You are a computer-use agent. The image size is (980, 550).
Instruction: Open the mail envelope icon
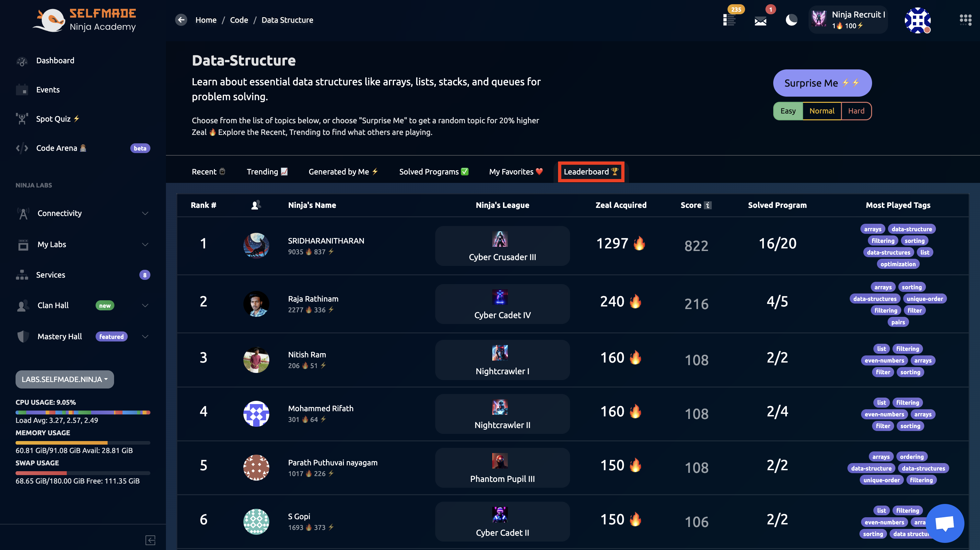[x=760, y=21]
